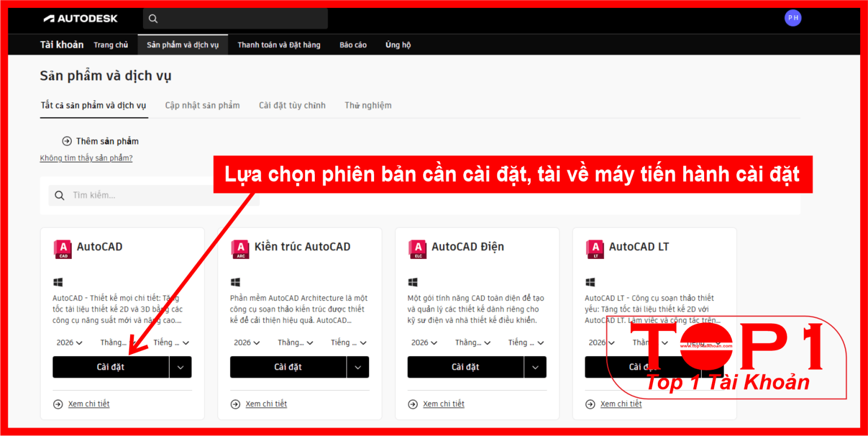Viewport: 868px width, 436px height.
Task: Click the Thêm sản phẩm arrow icon
Action: click(67, 141)
